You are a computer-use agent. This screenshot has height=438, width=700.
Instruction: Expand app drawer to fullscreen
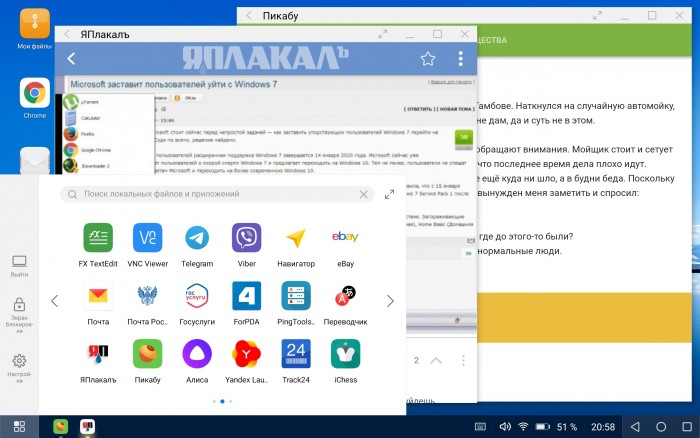pos(389,194)
